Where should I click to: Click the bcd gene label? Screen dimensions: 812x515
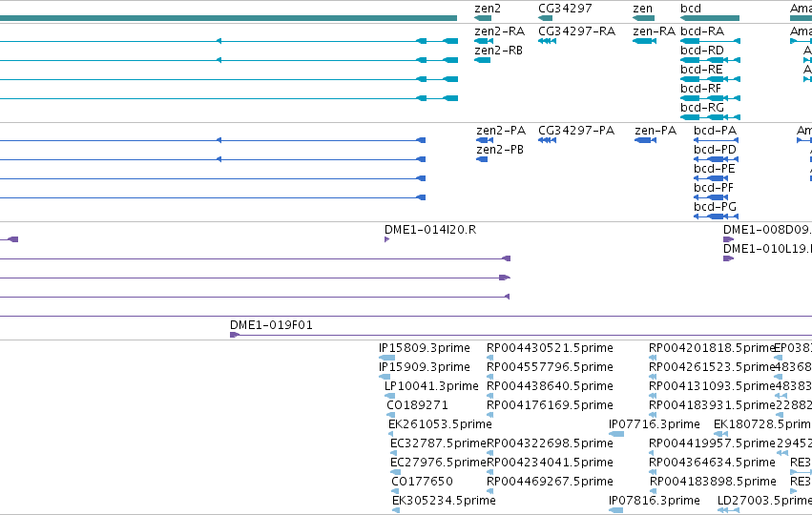pos(690,9)
